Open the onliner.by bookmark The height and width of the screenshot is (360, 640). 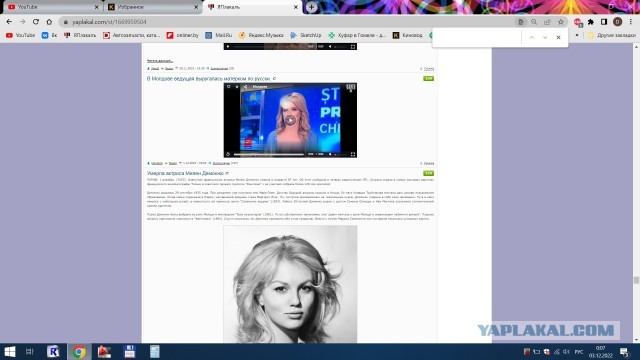tap(183, 36)
